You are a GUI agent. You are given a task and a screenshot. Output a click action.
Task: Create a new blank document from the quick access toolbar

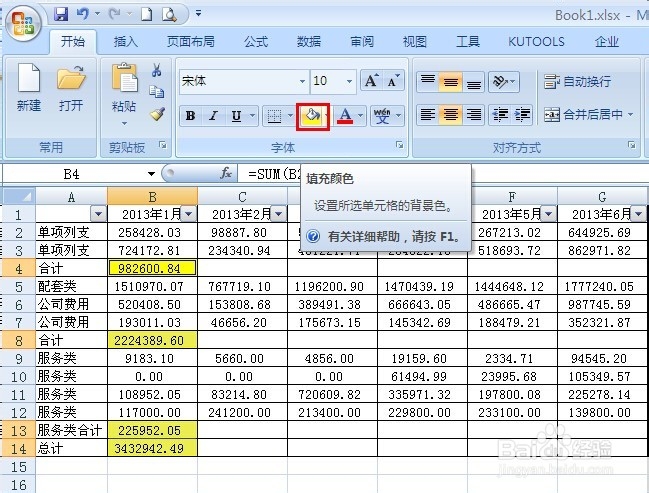click(x=147, y=14)
